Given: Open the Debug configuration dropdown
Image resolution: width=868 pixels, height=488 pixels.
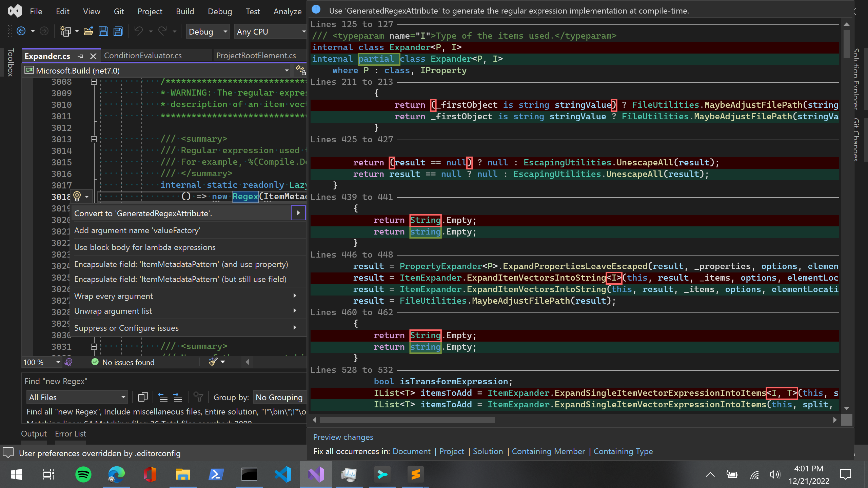Looking at the screenshot, I should 225,32.
